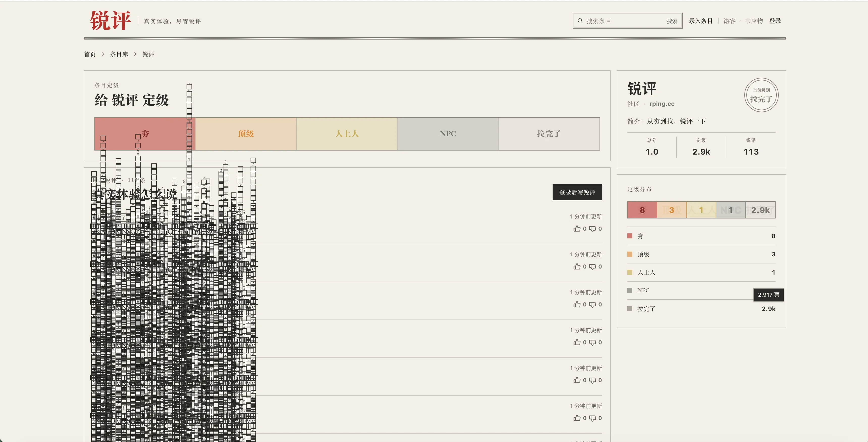
Task: Click the yellow segment showing 1 in 定级分布
Action: 701,210
